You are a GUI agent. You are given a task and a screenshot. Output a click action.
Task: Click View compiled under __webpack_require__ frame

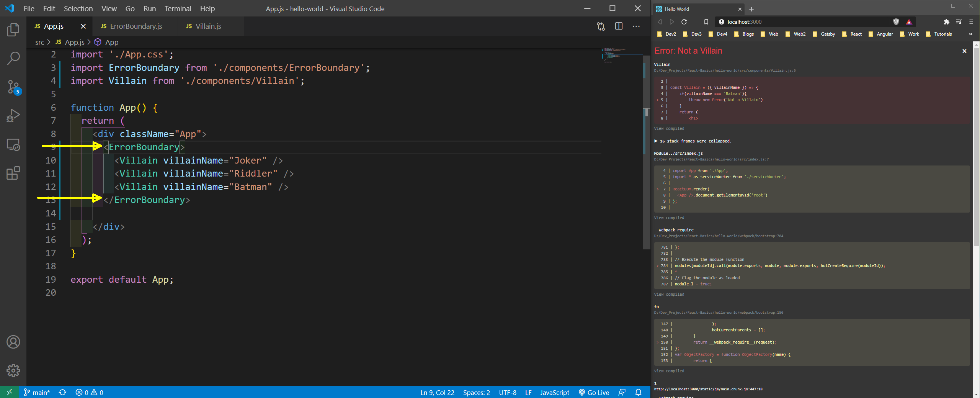click(669, 294)
